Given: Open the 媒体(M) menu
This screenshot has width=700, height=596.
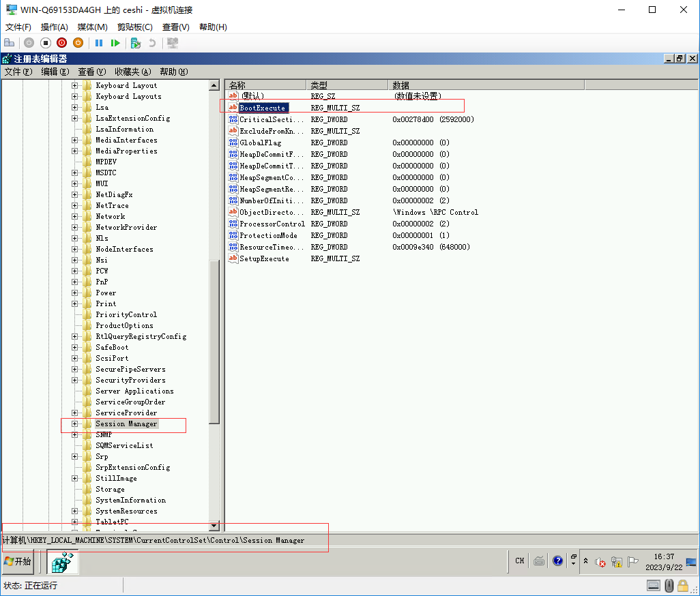Looking at the screenshot, I should [92, 27].
